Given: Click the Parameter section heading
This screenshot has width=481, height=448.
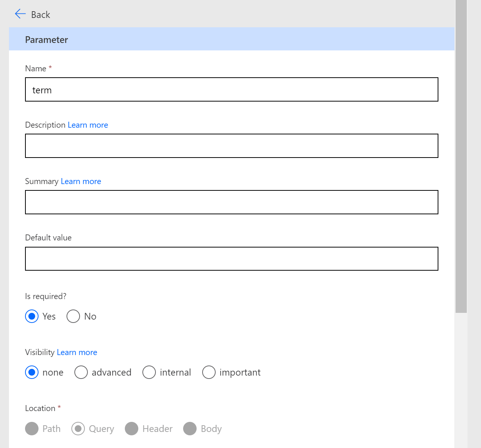Looking at the screenshot, I should [46, 40].
